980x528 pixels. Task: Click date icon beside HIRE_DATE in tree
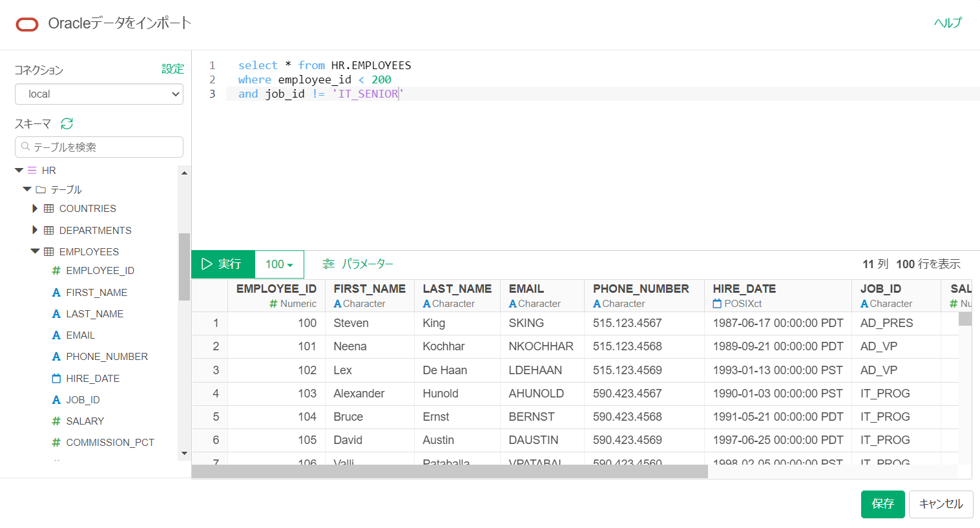[56, 379]
